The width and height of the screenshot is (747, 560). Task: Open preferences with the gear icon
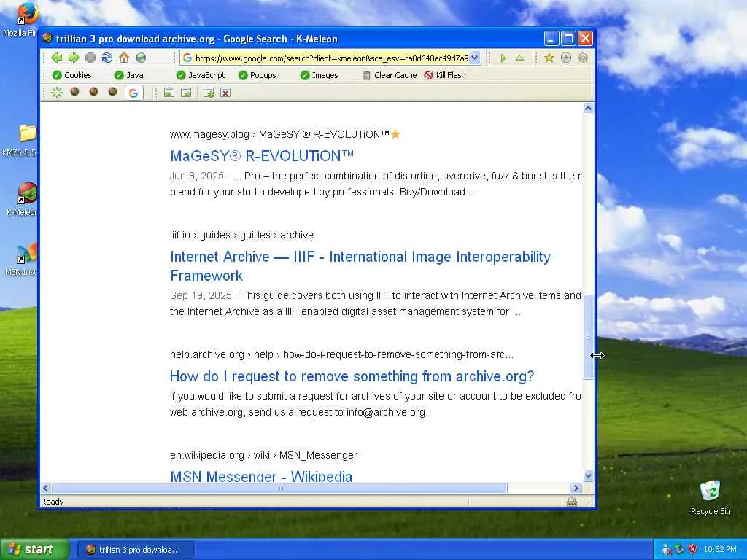(x=583, y=58)
